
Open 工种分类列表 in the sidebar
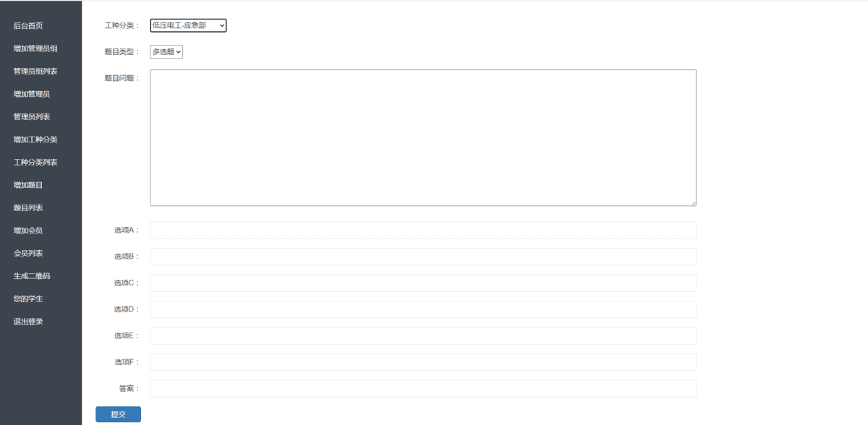click(x=35, y=163)
